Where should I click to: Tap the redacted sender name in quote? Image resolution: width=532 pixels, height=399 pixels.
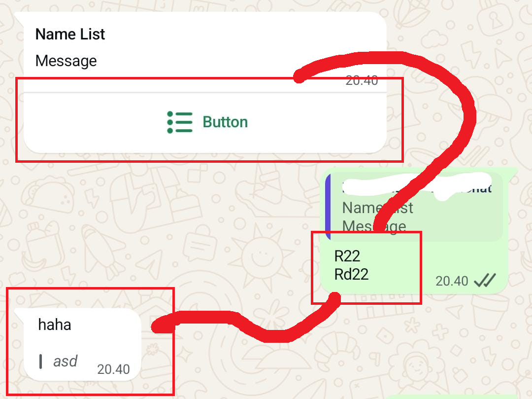point(417,187)
